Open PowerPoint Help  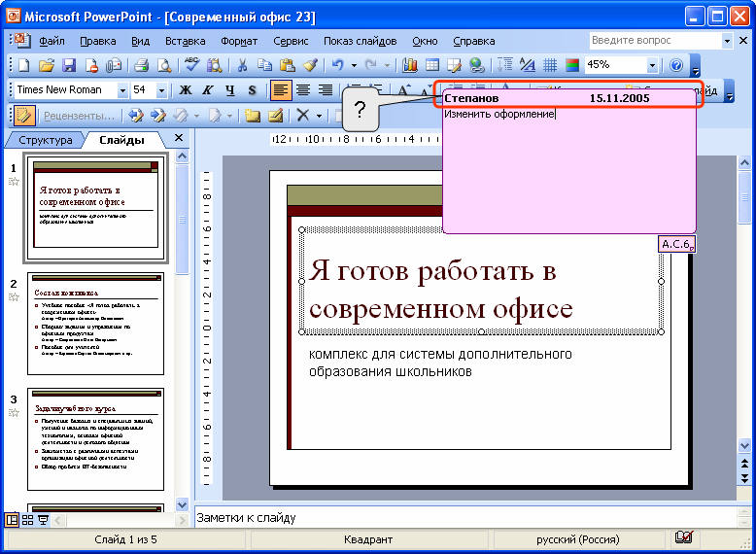point(676,65)
